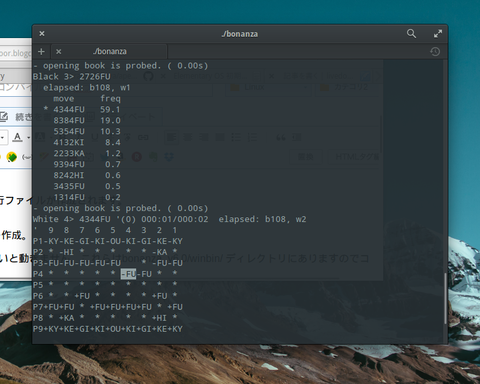Open the dropdown left of the font color A
The height and width of the screenshot is (384, 480).
(x=3, y=137)
